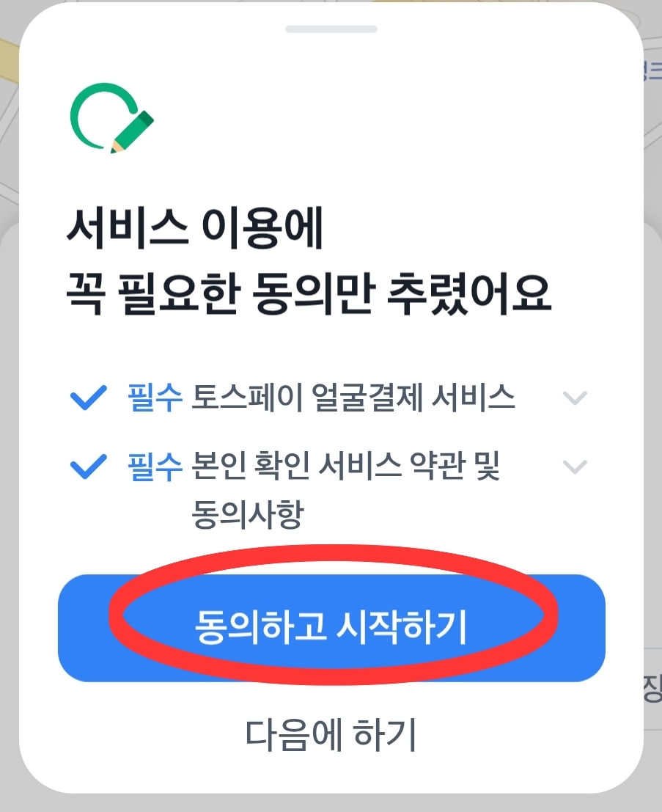Select the 본인 확인 서비스 약관 및 text
This screenshot has width=662, height=812.
(x=346, y=466)
